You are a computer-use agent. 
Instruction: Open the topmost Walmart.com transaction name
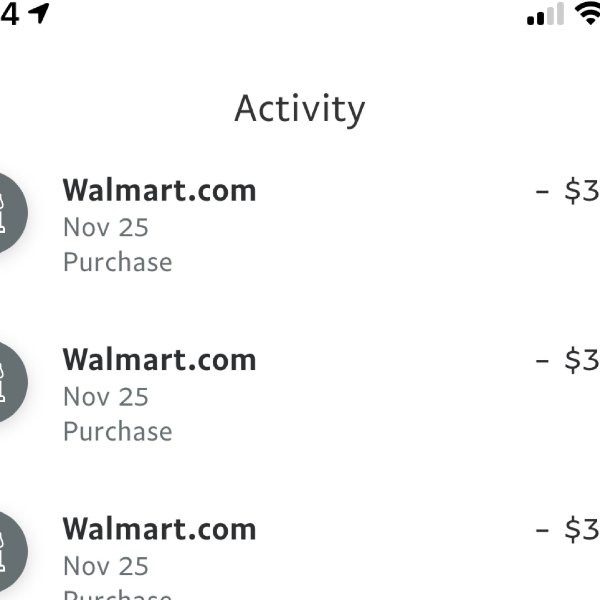click(x=159, y=190)
